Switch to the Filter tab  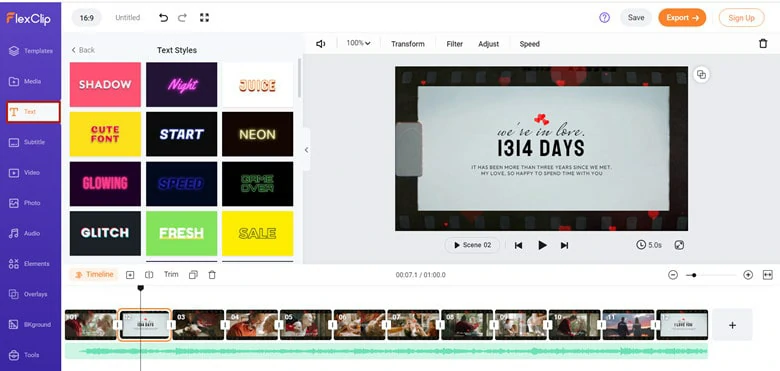(455, 44)
